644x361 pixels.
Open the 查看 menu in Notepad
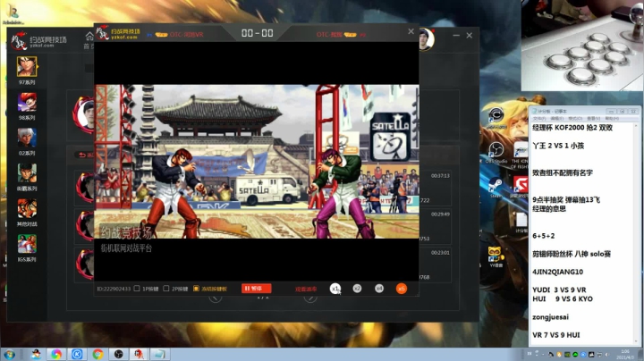(594, 119)
